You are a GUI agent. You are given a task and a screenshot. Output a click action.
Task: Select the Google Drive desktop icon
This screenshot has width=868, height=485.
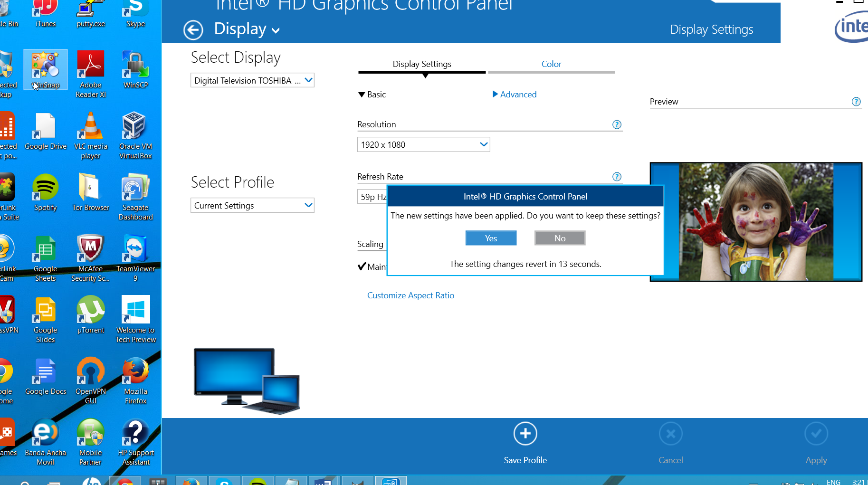coord(46,131)
